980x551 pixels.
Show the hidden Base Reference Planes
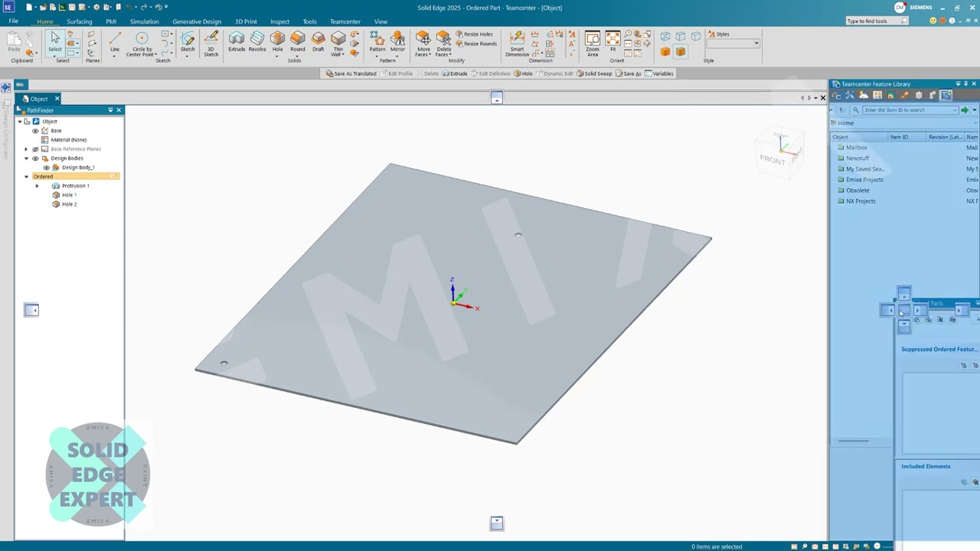(35, 149)
